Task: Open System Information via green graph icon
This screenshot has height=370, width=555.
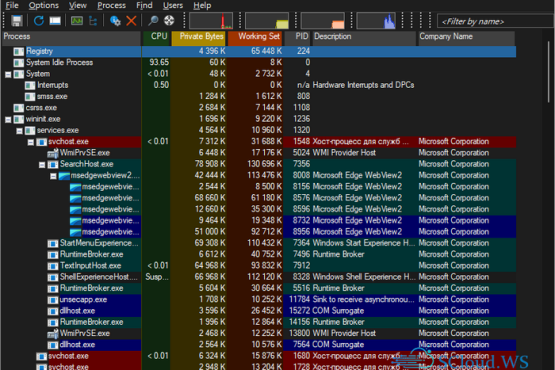Action: click(x=77, y=21)
